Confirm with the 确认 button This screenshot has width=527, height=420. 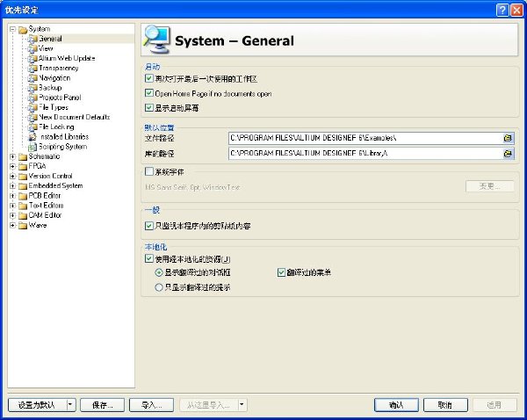pos(396,405)
